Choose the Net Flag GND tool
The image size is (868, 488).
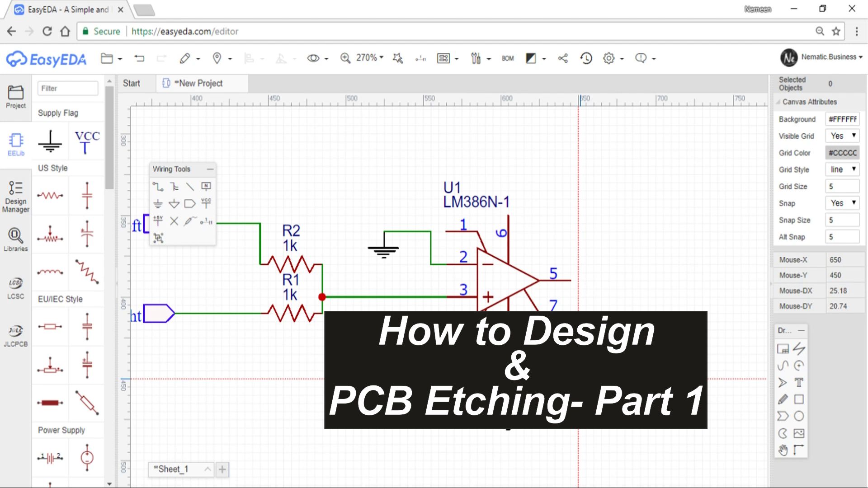[158, 203]
